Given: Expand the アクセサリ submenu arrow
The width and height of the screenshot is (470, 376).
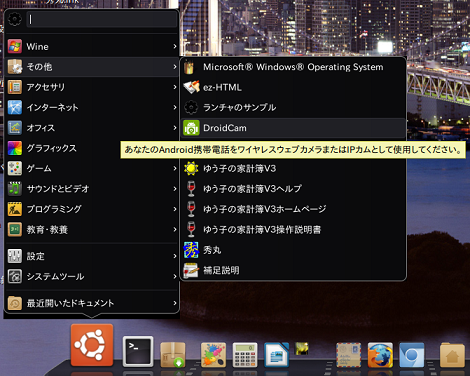Looking at the screenshot, I should [x=175, y=87].
